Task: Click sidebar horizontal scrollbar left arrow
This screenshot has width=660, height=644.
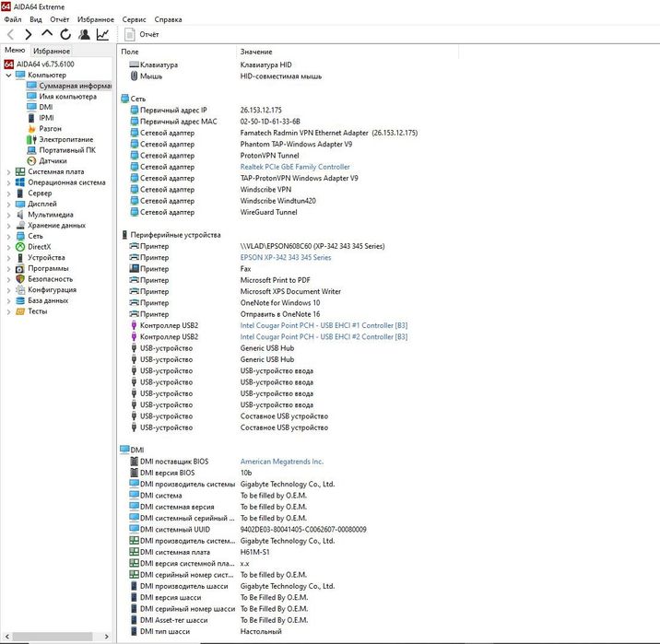Action: [7, 637]
